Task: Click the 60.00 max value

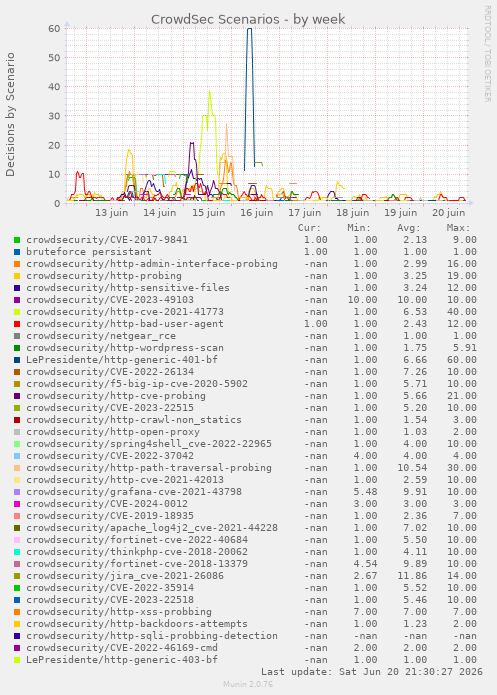Action: [462, 360]
